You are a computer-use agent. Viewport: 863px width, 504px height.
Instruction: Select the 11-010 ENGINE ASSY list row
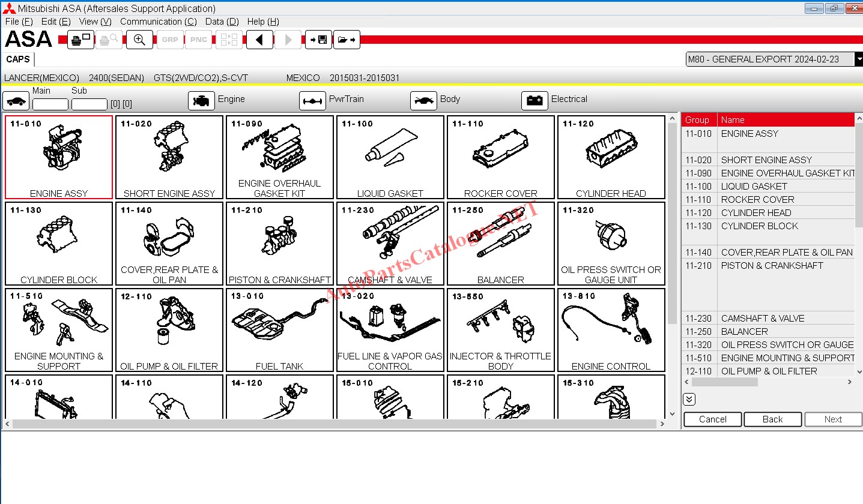pos(768,140)
